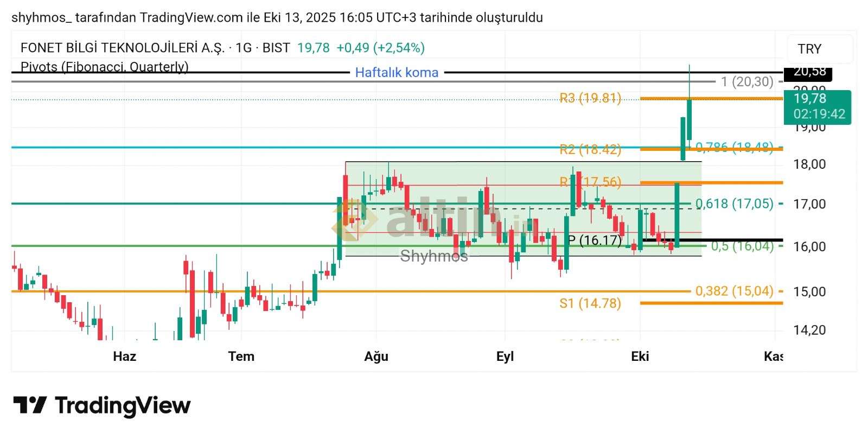Click the TradingView logo at bottom left
The height and width of the screenshot is (439, 868).
(x=102, y=405)
